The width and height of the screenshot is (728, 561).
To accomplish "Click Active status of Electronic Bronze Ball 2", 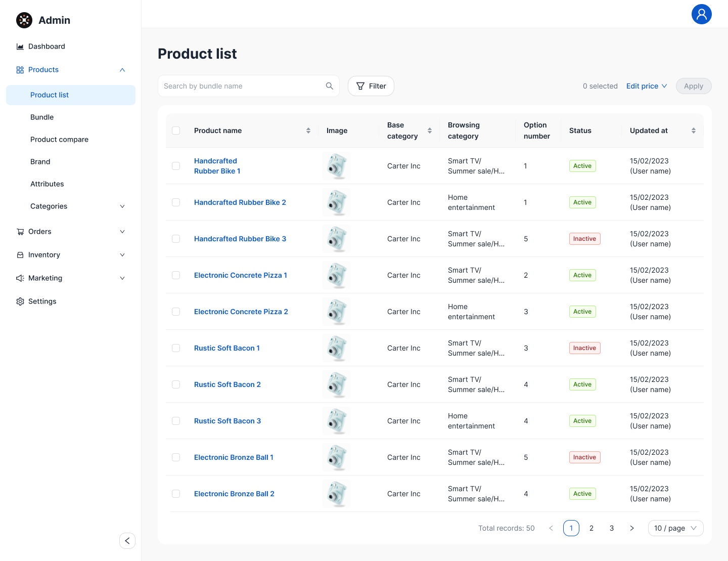I will pyautogui.click(x=582, y=494).
